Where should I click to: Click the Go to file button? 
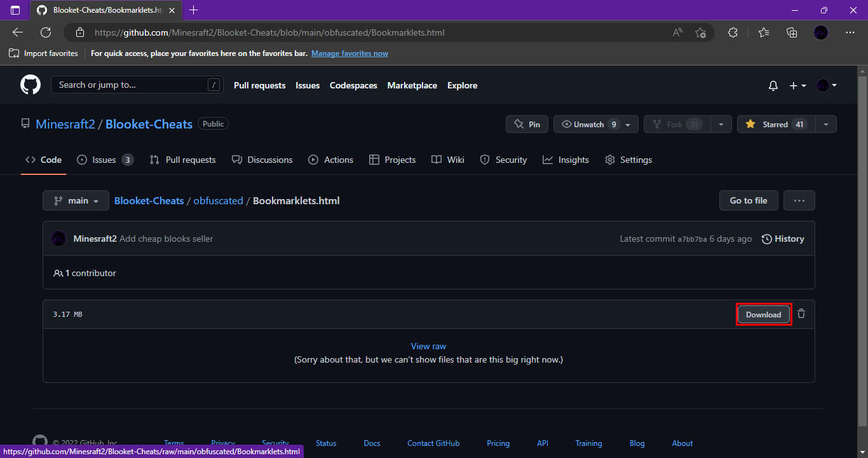point(749,200)
